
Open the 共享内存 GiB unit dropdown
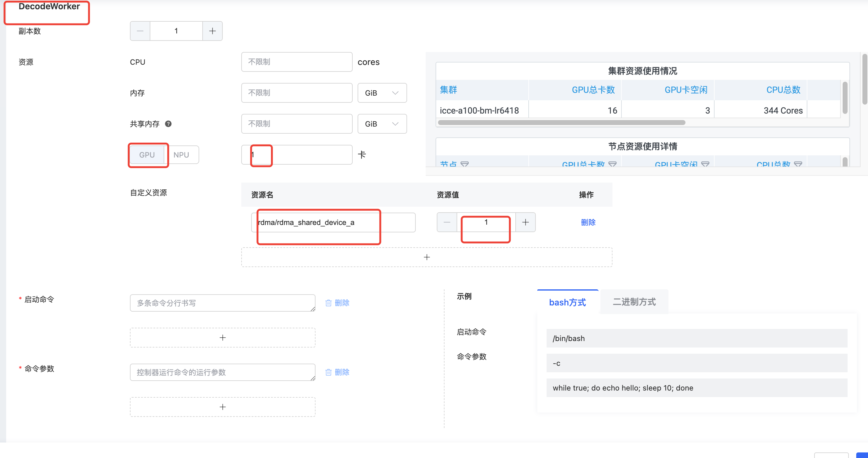(382, 124)
